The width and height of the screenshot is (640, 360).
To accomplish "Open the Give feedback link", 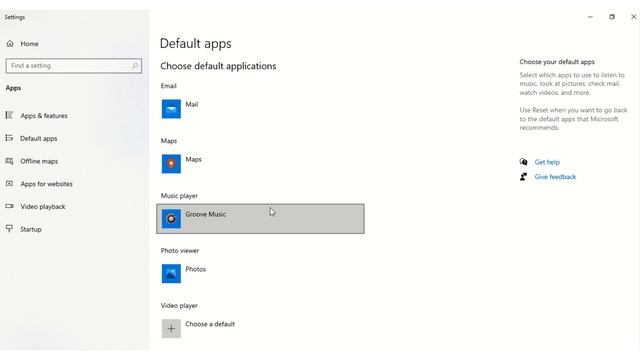I will pos(555,177).
